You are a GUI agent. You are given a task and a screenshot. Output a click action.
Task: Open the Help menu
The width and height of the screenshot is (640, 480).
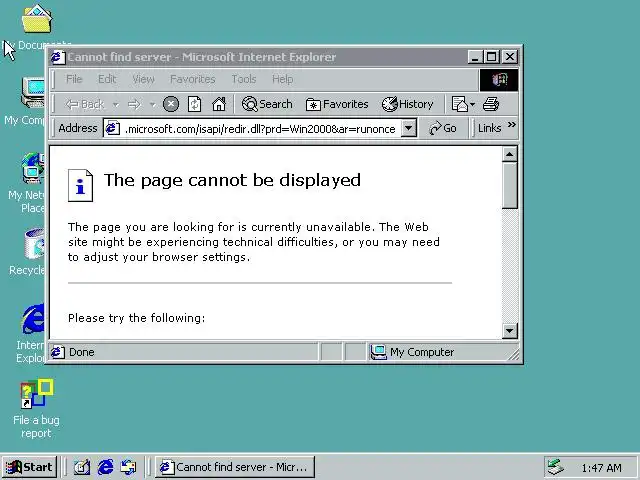tap(282, 79)
